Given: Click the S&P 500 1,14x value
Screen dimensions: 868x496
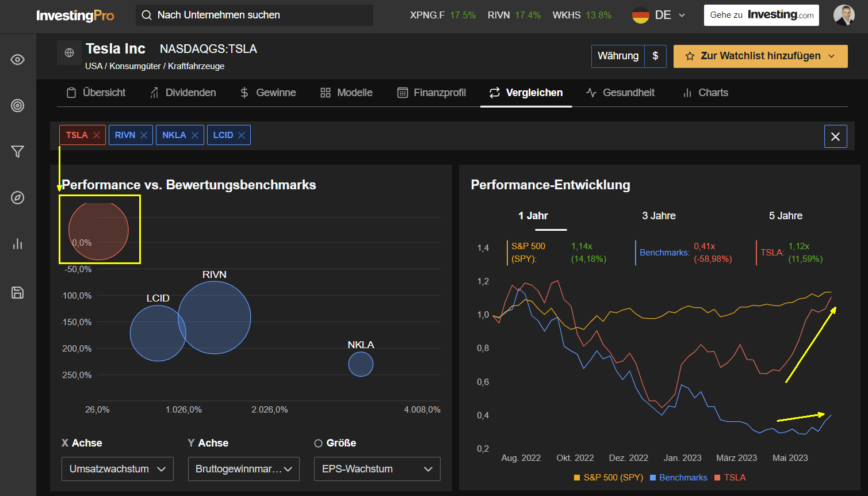Looking at the screenshot, I should (582, 246).
